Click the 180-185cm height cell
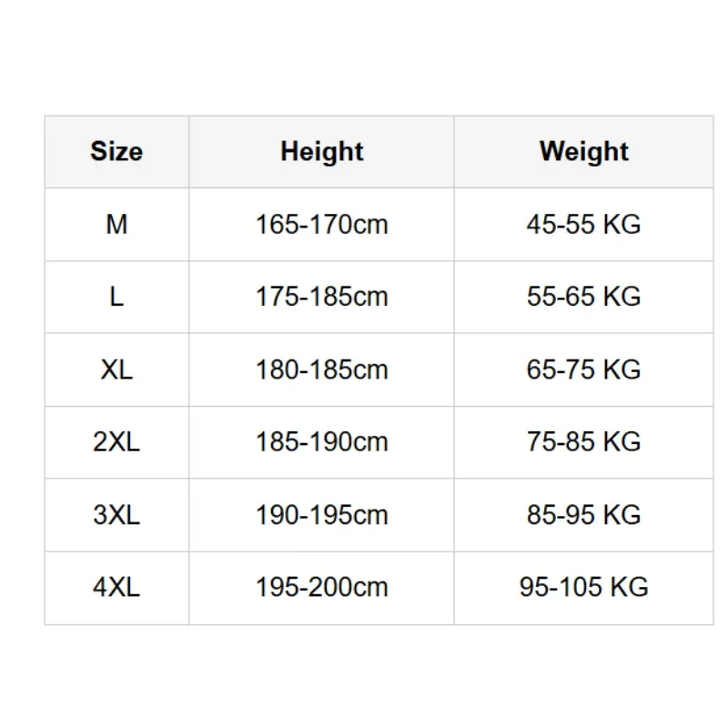Viewport: 728px width, 728px height. [x=321, y=370]
